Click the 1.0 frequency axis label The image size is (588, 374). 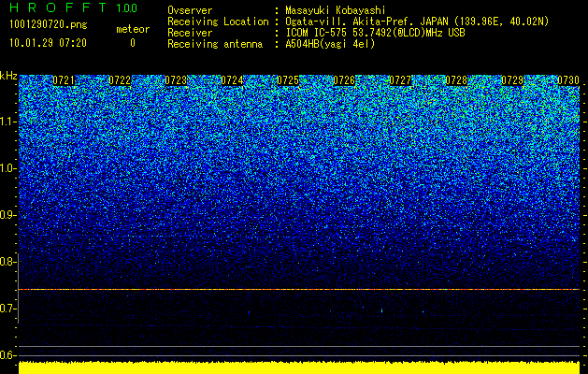(7, 169)
